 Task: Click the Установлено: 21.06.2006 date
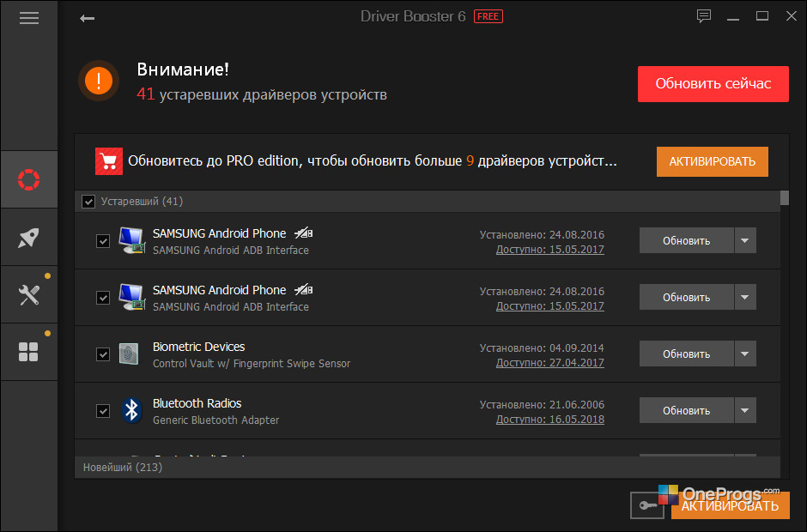pos(542,404)
